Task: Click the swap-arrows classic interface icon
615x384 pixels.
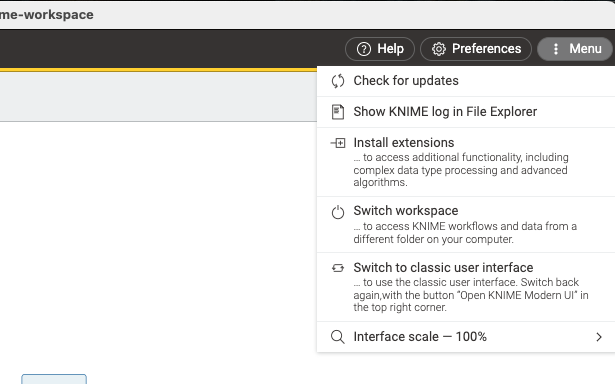Action: pos(338,268)
